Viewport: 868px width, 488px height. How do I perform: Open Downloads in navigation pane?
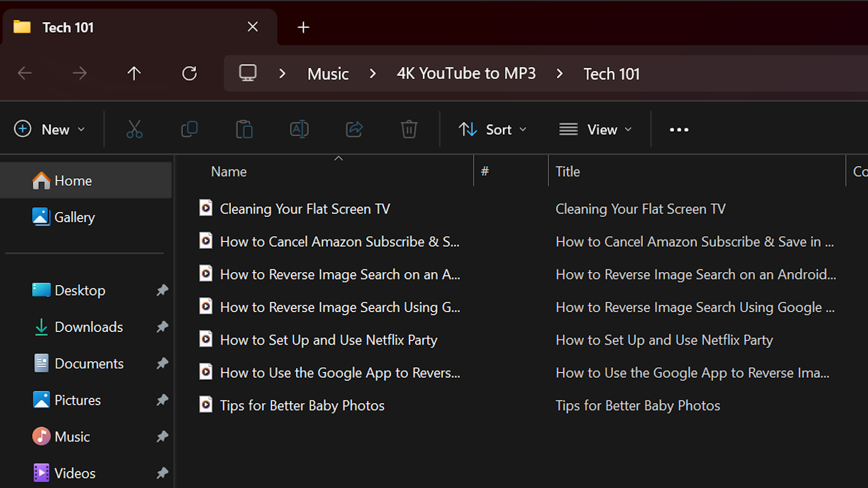86,327
